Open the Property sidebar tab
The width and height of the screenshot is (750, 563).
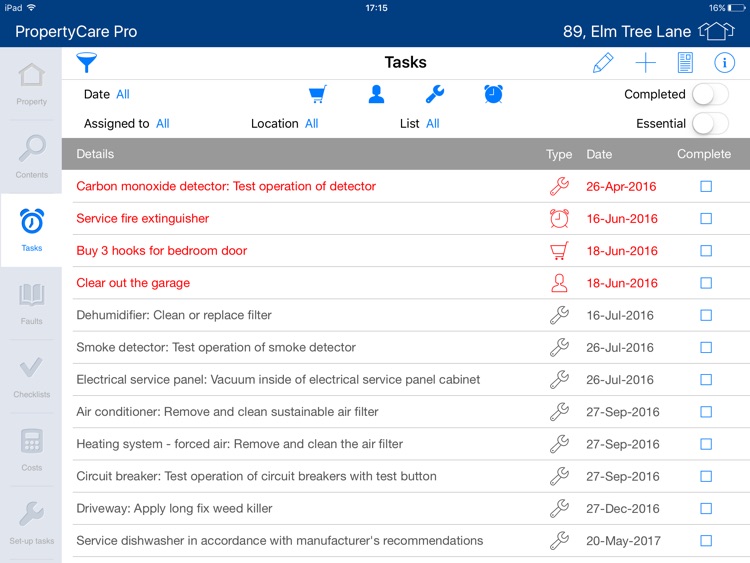(x=32, y=84)
